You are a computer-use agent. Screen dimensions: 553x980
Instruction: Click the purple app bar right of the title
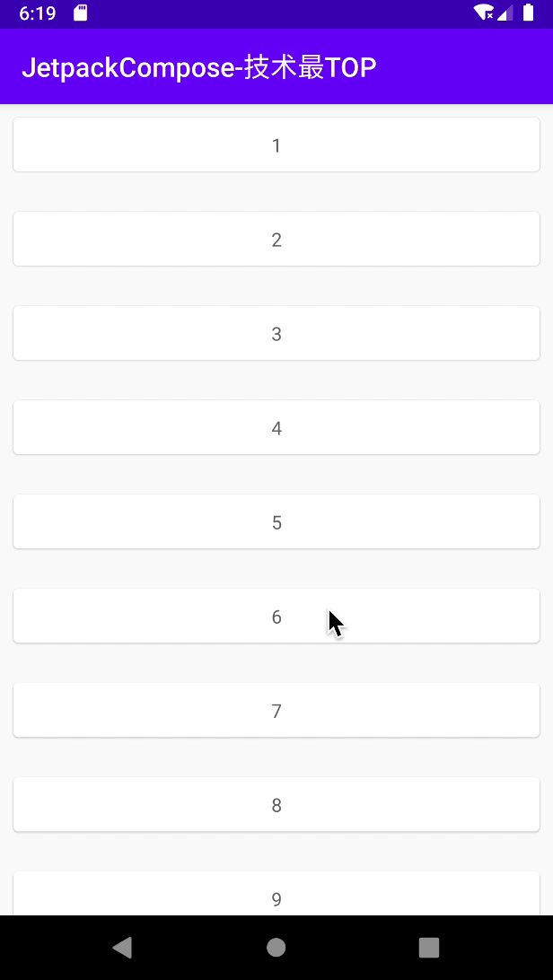point(467,67)
